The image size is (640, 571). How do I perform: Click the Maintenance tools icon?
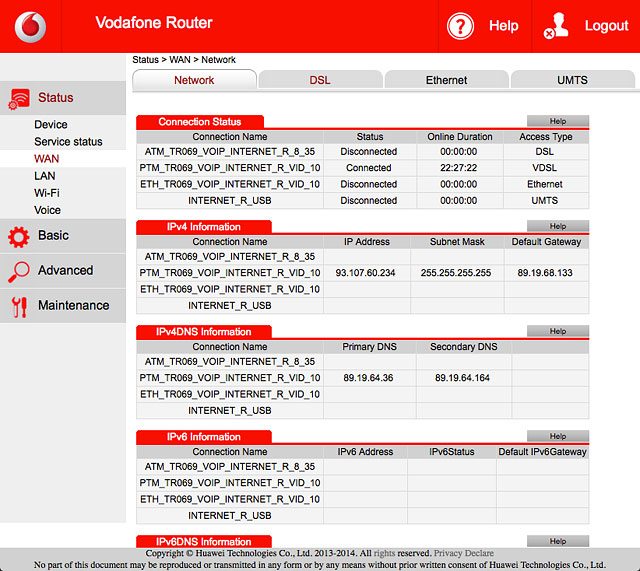click(19, 307)
